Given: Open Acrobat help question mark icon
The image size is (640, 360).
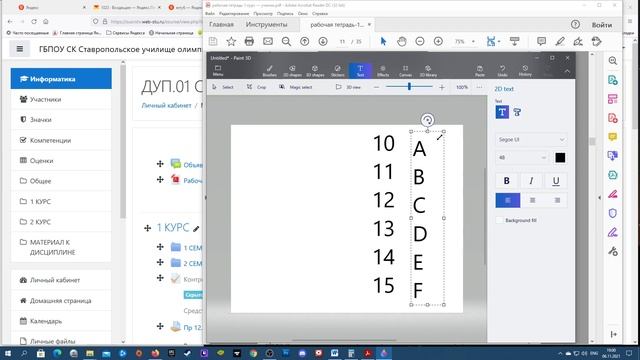Looking at the screenshot, I should [575, 24].
